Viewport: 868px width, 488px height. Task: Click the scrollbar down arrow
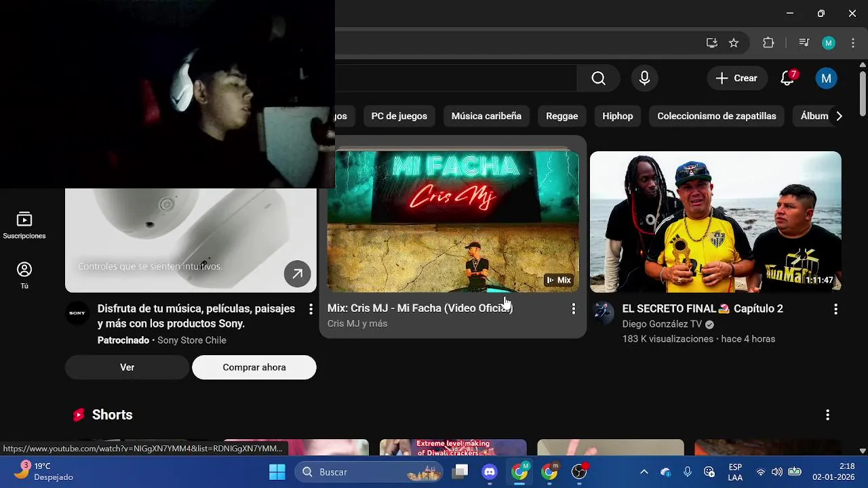[x=863, y=450]
